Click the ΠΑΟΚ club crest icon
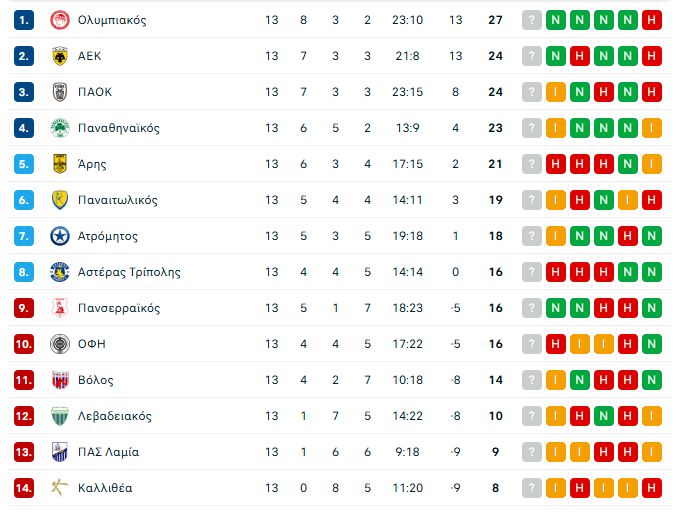This screenshot has width=678, height=512. 59,92
